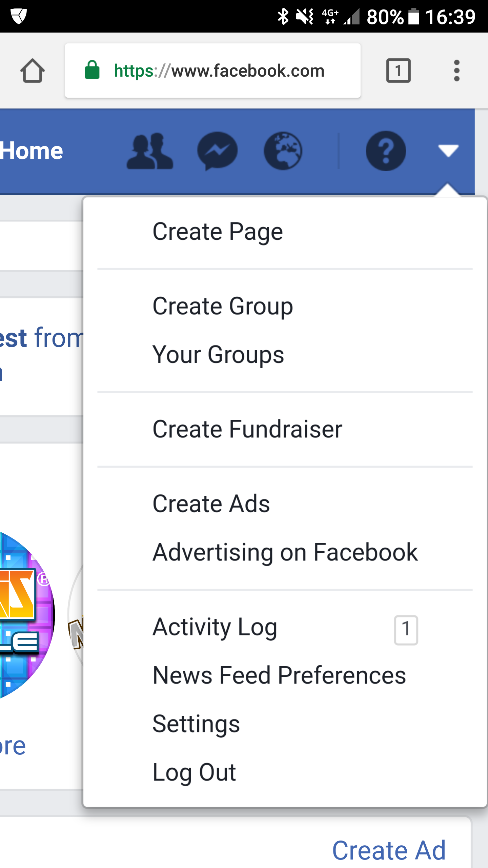This screenshot has width=488, height=868.
Task: Collapse the account dropdown arrow
Action: click(448, 151)
